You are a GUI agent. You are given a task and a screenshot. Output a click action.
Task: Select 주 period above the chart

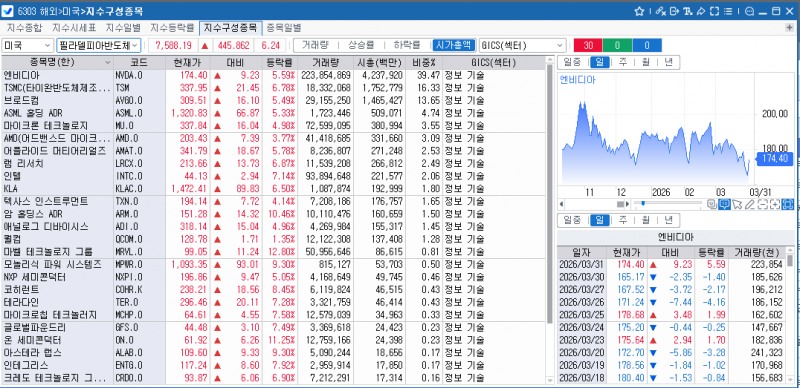click(x=622, y=62)
